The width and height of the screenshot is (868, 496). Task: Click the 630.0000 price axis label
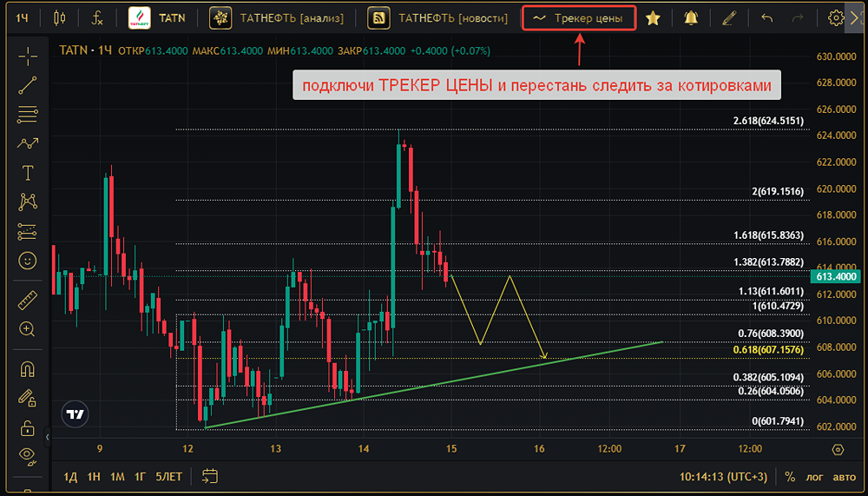tap(837, 56)
